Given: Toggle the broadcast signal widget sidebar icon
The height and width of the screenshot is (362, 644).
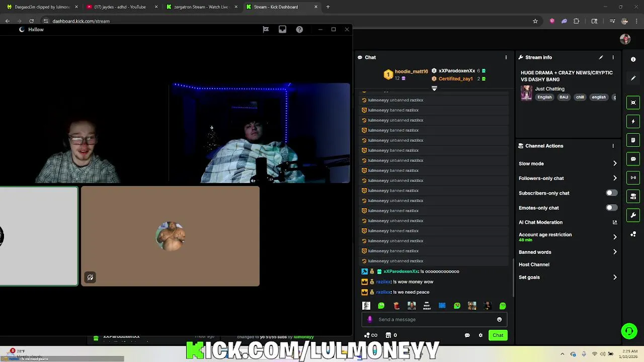Looking at the screenshot, I should pyautogui.click(x=633, y=177).
